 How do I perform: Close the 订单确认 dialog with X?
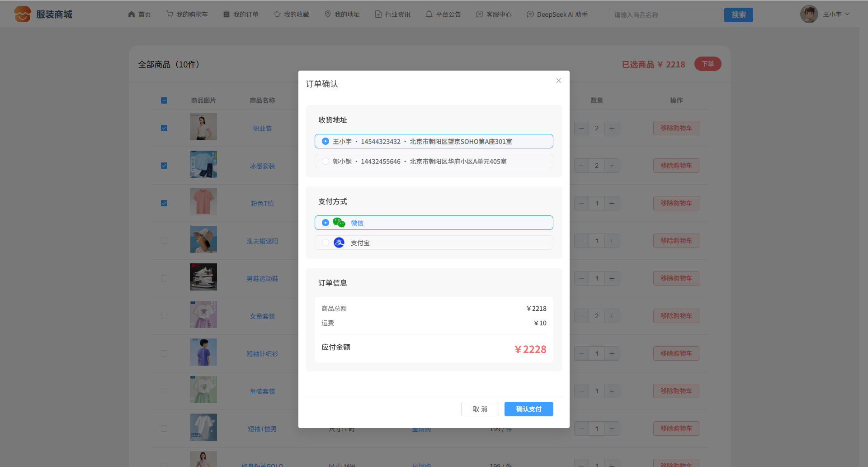pyautogui.click(x=559, y=81)
